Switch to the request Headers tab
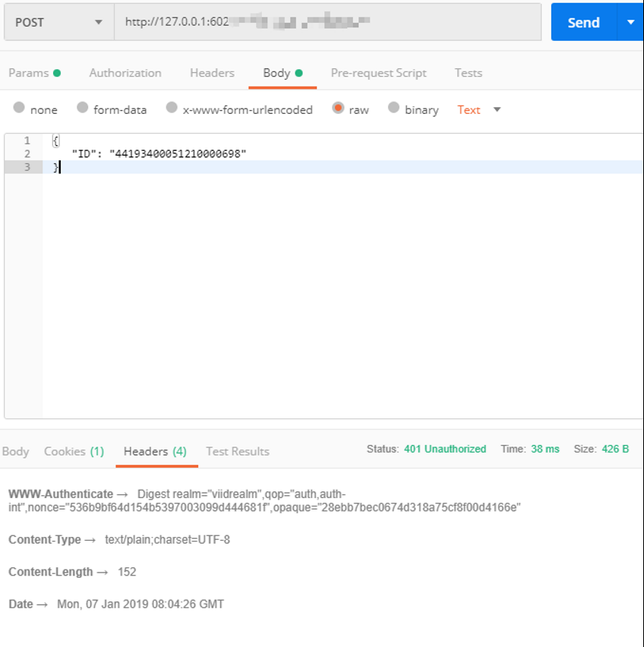 [211, 73]
